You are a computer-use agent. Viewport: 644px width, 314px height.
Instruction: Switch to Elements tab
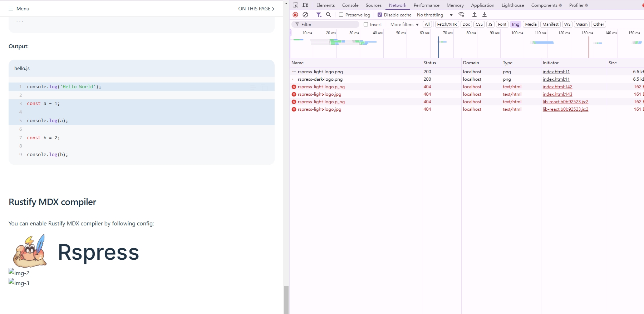point(325,5)
